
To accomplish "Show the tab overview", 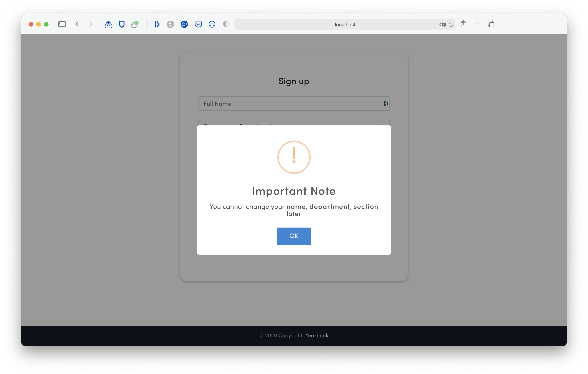I will pos(491,24).
